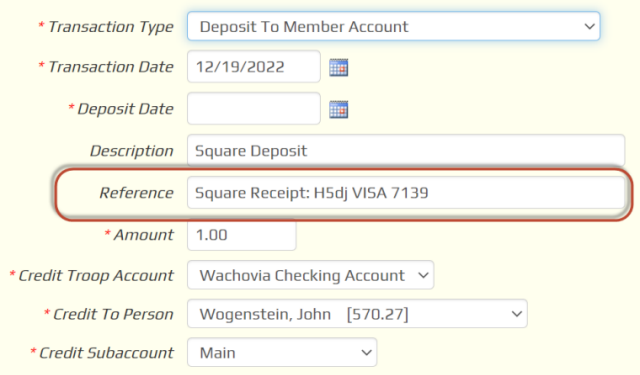
Task: Focus the empty Deposit Date field
Action: (x=253, y=109)
